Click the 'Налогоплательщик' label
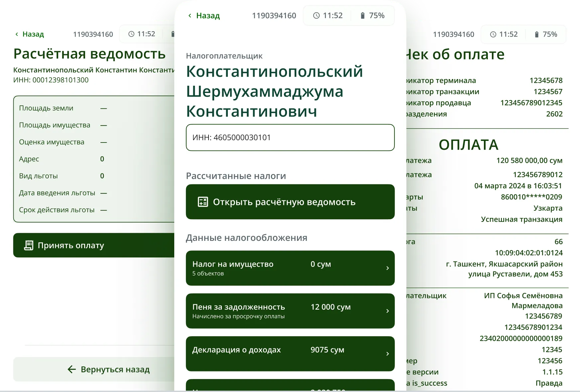Image resolution: width=580 pixels, height=392 pixels. tap(224, 56)
